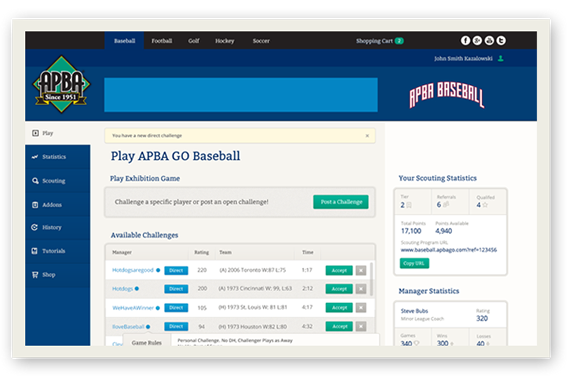Viewport: 568px width, 376px height.
Task: Click the 17,100 Total Points value
Action: [x=411, y=231]
